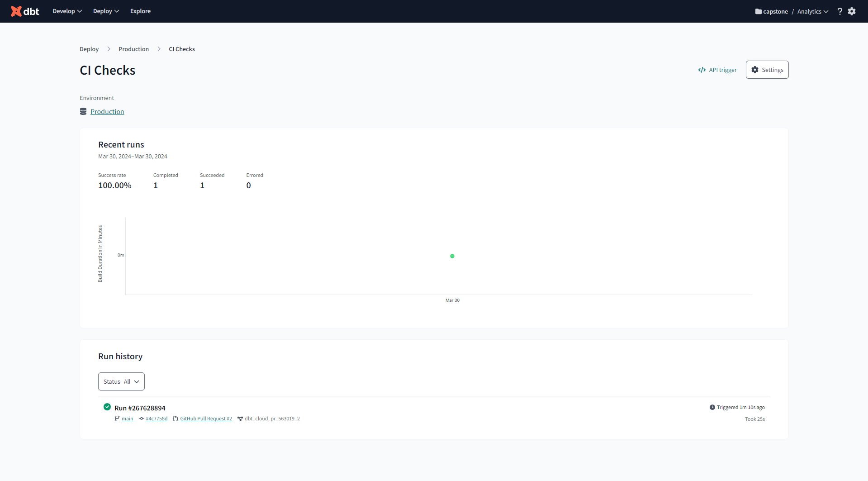Click the green run dot on chart
Image resolution: width=868 pixels, height=481 pixels.
452,256
